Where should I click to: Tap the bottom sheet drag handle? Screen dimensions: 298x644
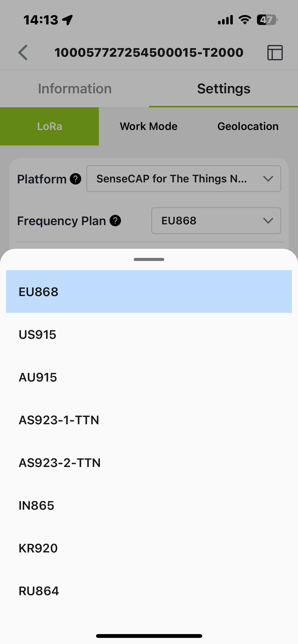coord(149,259)
